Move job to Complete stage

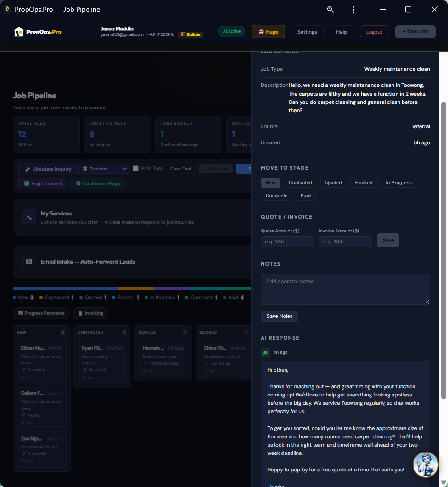coord(276,196)
